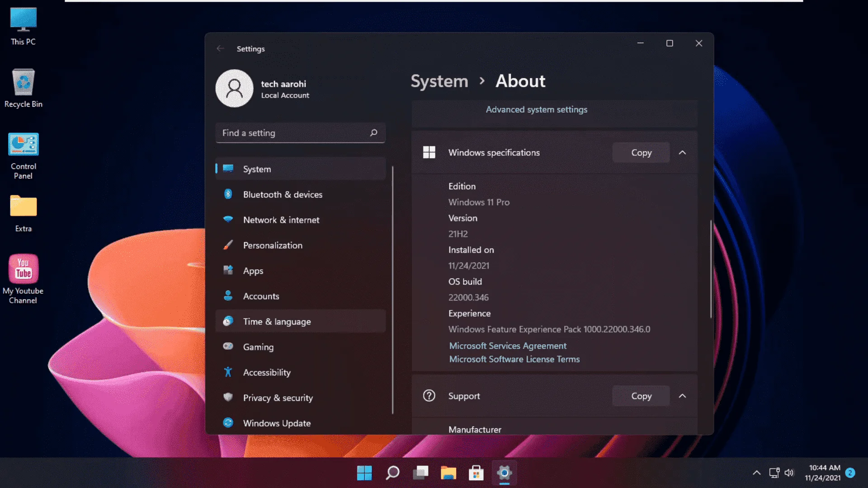Open the notification badge in tray
Image resolution: width=868 pixels, height=488 pixels.
click(x=850, y=473)
